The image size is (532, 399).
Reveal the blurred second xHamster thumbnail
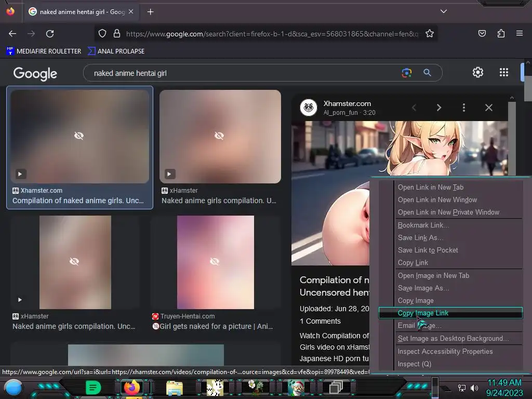[x=219, y=136]
